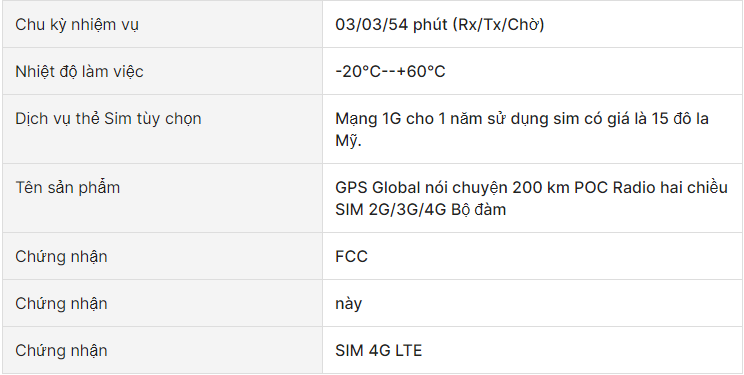Select the 'FCC' certification value
The width and height of the screenshot is (744, 375).
(x=351, y=256)
